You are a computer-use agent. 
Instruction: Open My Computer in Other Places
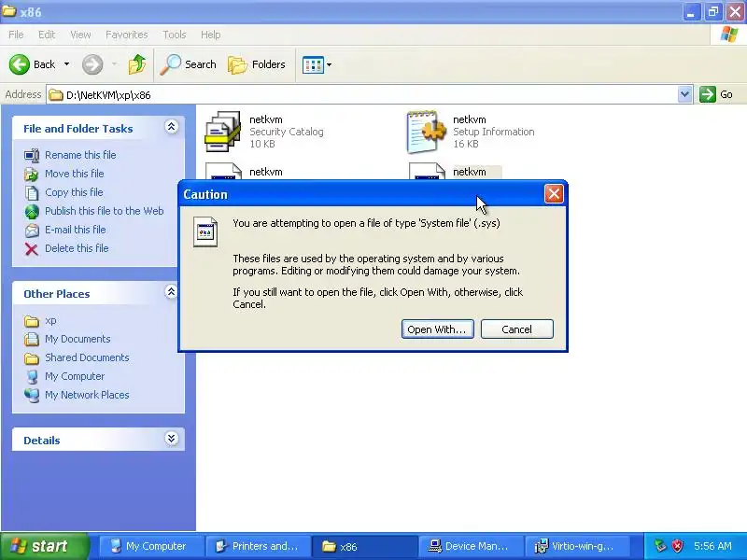click(75, 376)
